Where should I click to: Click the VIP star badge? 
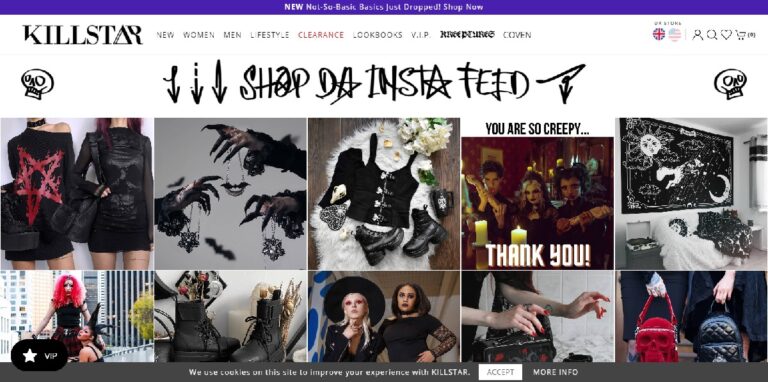point(39,356)
